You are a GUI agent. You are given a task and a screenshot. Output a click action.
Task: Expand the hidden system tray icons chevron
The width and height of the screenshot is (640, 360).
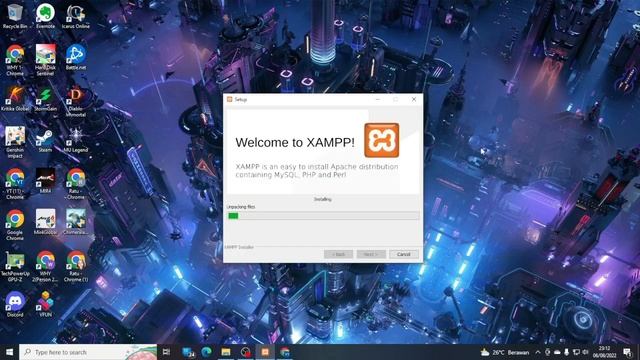click(x=538, y=352)
